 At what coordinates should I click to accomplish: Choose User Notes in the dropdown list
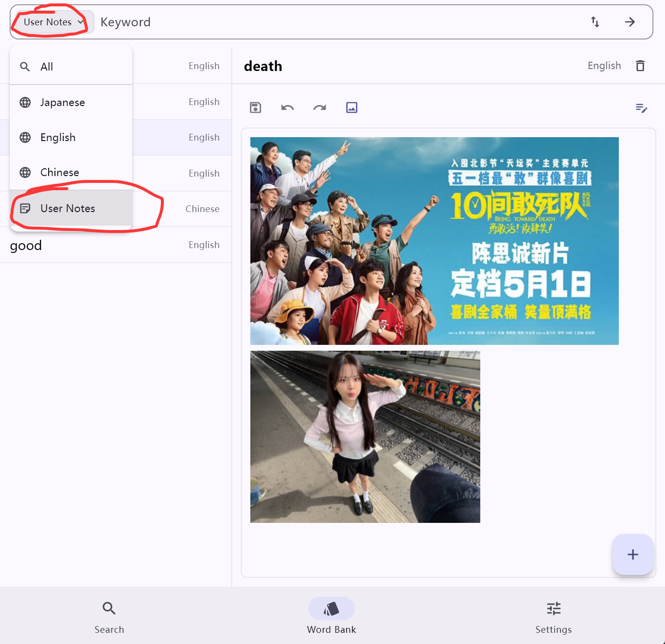pyautogui.click(x=71, y=208)
